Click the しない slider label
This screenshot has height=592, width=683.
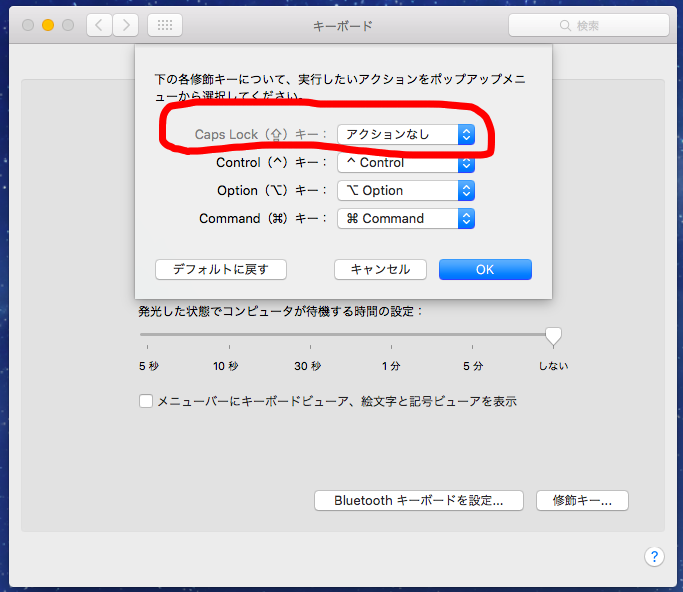(554, 366)
